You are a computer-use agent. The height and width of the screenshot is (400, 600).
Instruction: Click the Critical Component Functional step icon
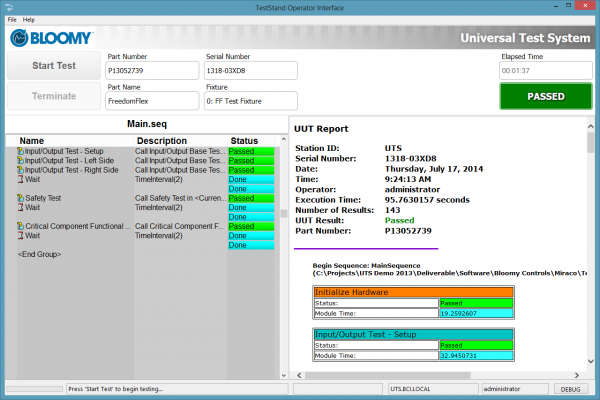pos(20,226)
